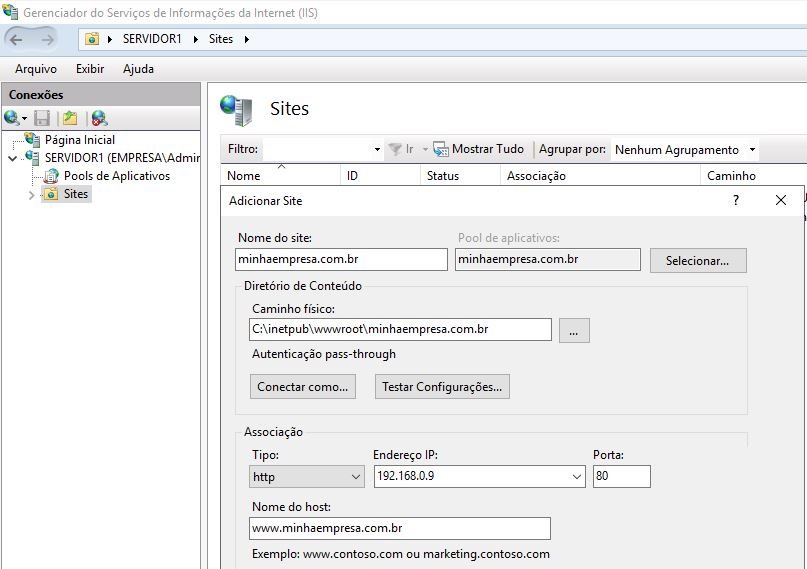The image size is (807, 569).
Task: Open the Nenhum Agrupamento dropdown
Action: point(752,150)
